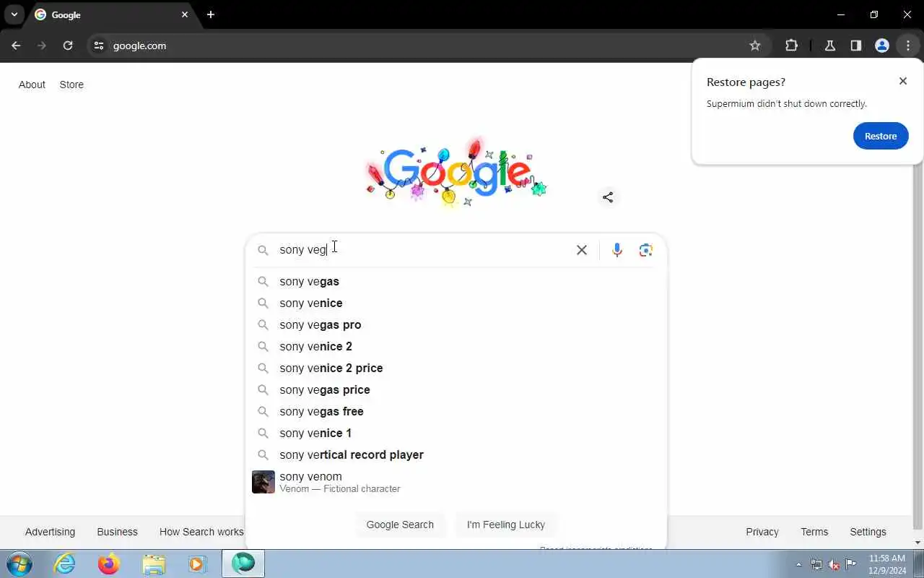924x578 pixels.
Task: Open Windows Explorer folder in taskbar
Action: click(x=154, y=564)
